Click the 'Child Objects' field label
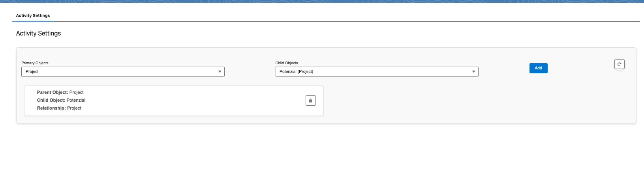The height and width of the screenshot is (192, 644). pyautogui.click(x=287, y=63)
